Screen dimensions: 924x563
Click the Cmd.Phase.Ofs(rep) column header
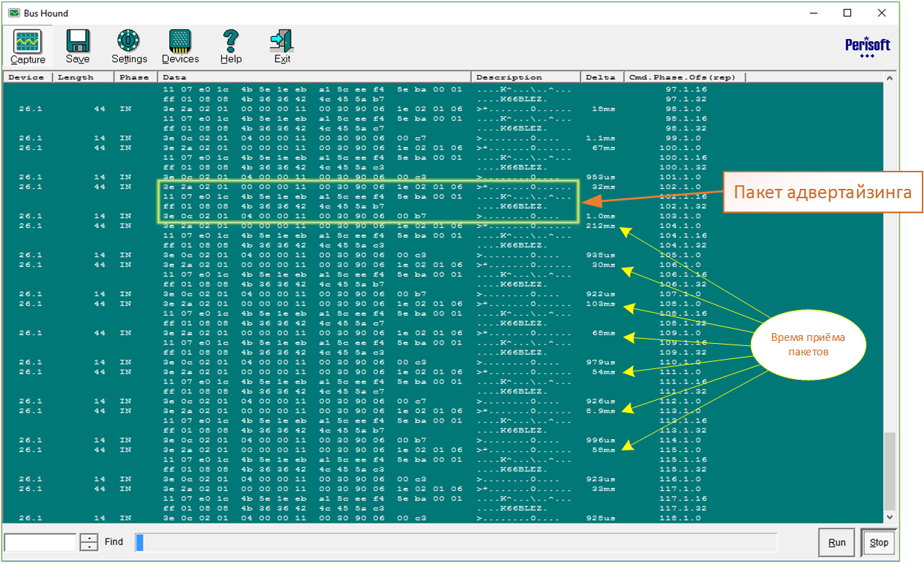pyautogui.click(x=685, y=77)
